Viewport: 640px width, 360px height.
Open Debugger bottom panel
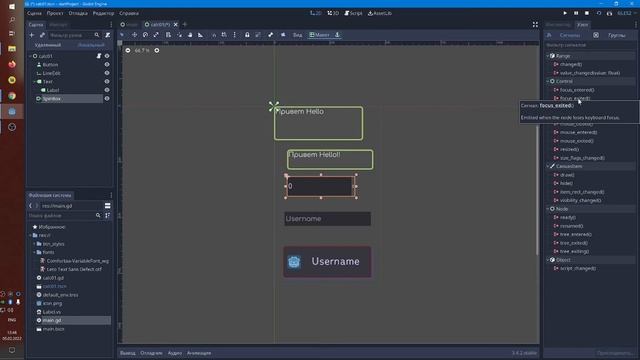[151, 353]
